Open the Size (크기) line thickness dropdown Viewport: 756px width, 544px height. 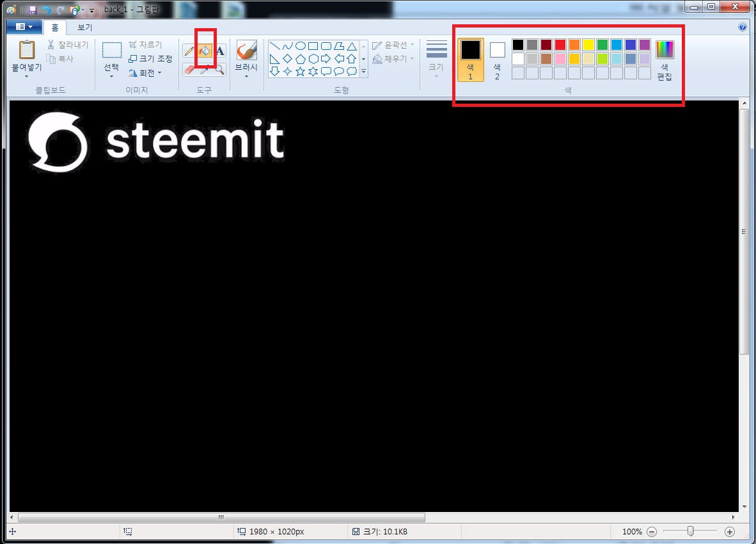click(x=436, y=59)
